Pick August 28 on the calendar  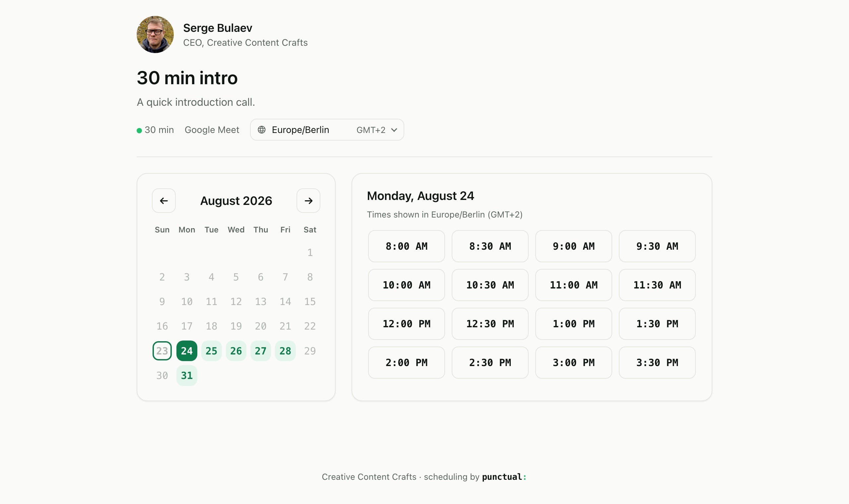pyautogui.click(x=285, y=351)
